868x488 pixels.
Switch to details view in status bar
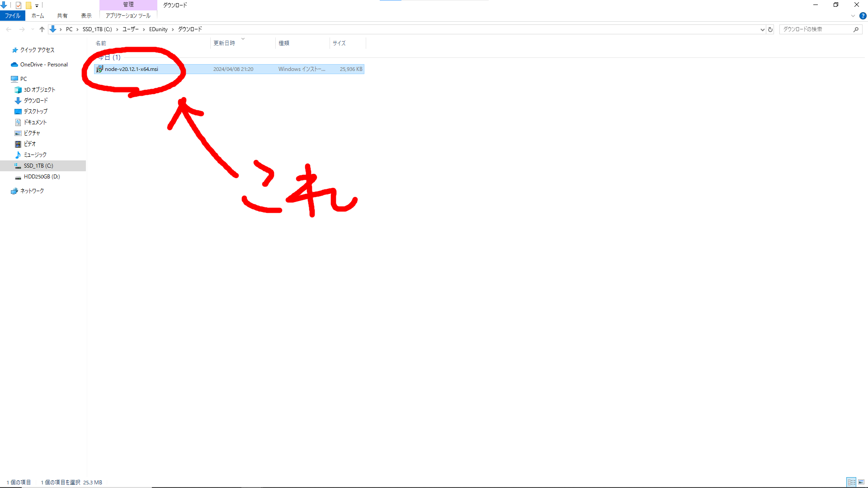(x=851, y=482)
